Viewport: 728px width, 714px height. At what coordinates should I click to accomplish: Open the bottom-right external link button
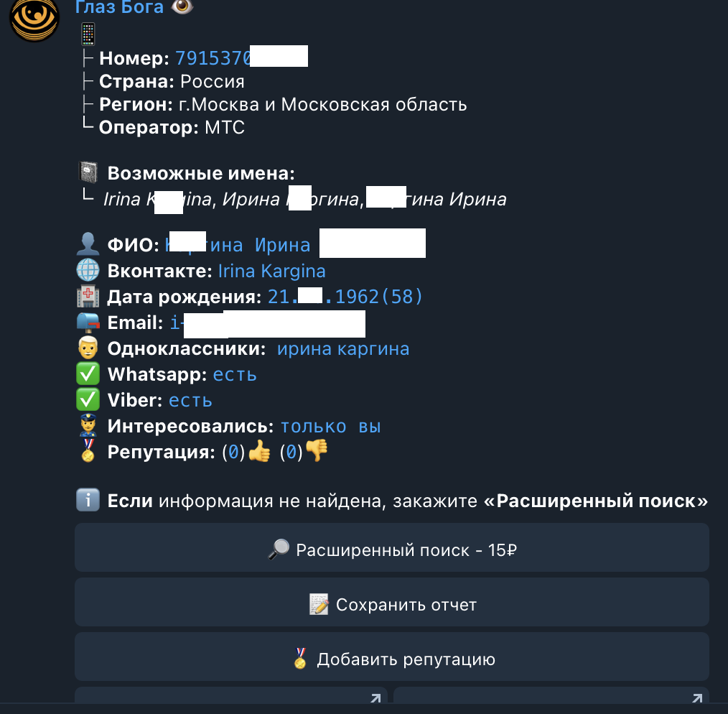[x=551, y=695]
